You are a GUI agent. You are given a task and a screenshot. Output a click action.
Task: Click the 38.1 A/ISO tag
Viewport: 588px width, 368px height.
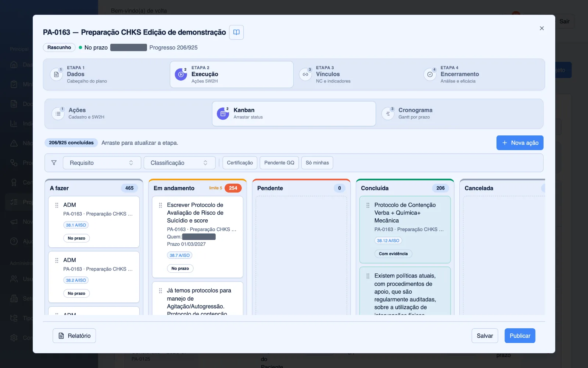[x=76, y=225]
